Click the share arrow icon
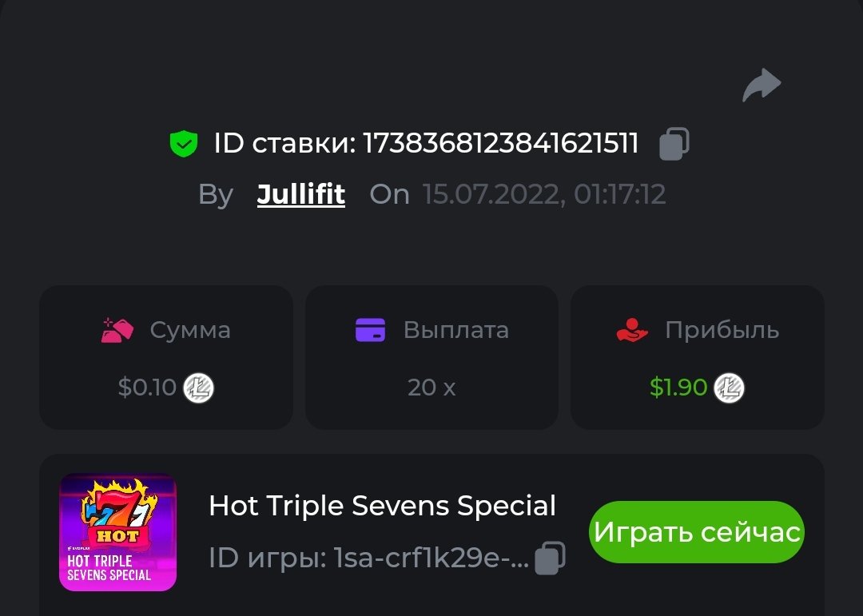This screenshot has height=616, width=863. (762, 85)
